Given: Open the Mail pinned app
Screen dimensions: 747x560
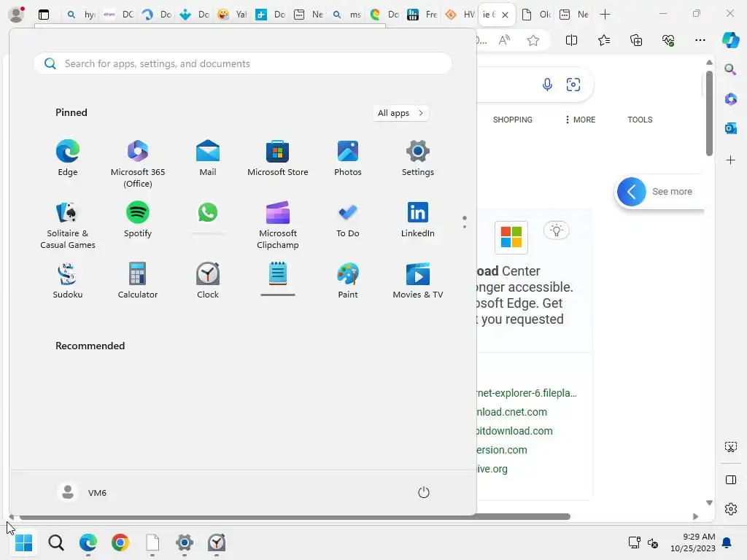Looking at the screenshot, I should pyautogui.click(x=208, y=158).
